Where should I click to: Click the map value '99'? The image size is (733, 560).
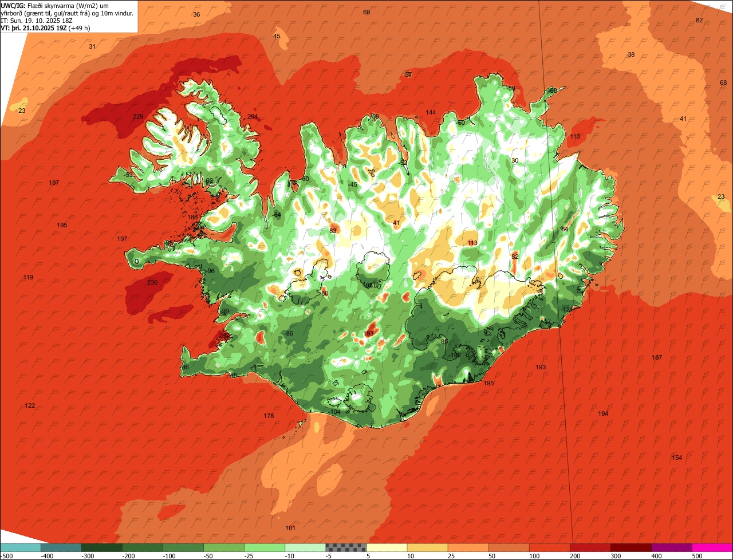point(225,311)
